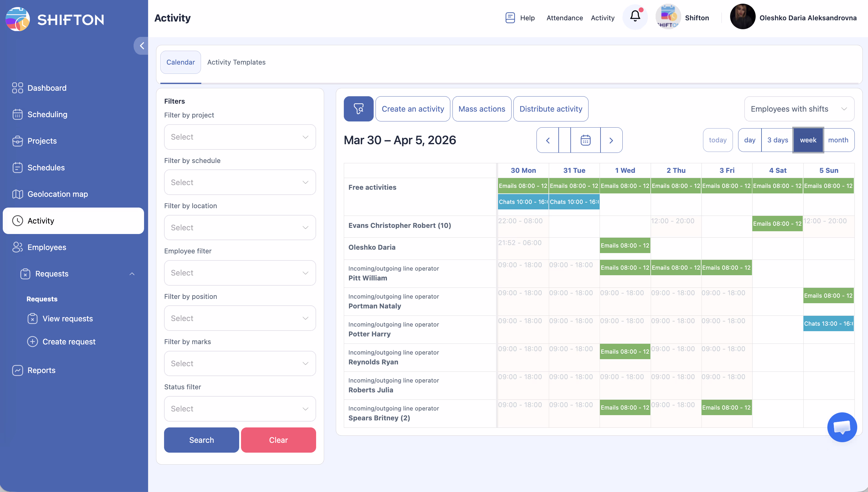
Task: Open Geolocation map in the sidebar
Action: (x=58, y=194)
